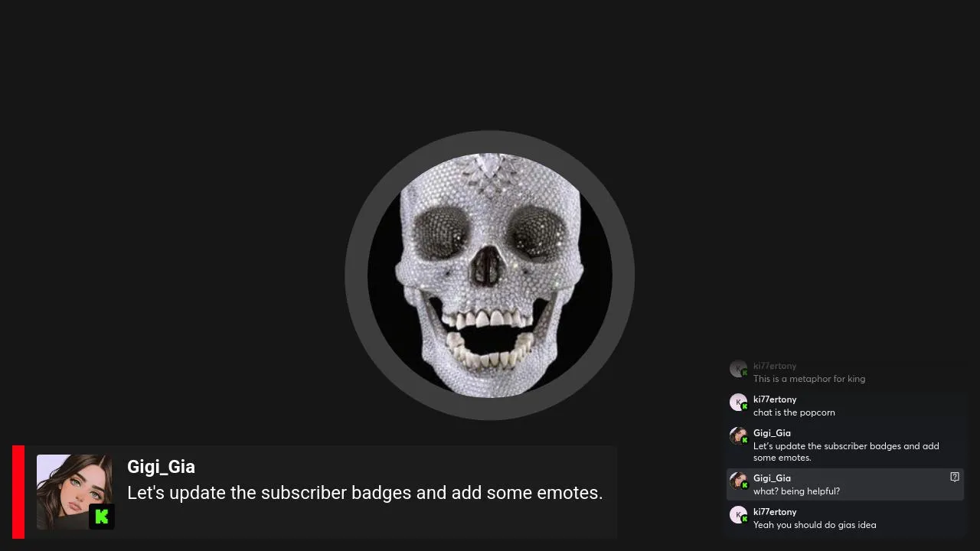980x551 pixels.
Task: Click the large featured banner message text
Action: point(365,493)
